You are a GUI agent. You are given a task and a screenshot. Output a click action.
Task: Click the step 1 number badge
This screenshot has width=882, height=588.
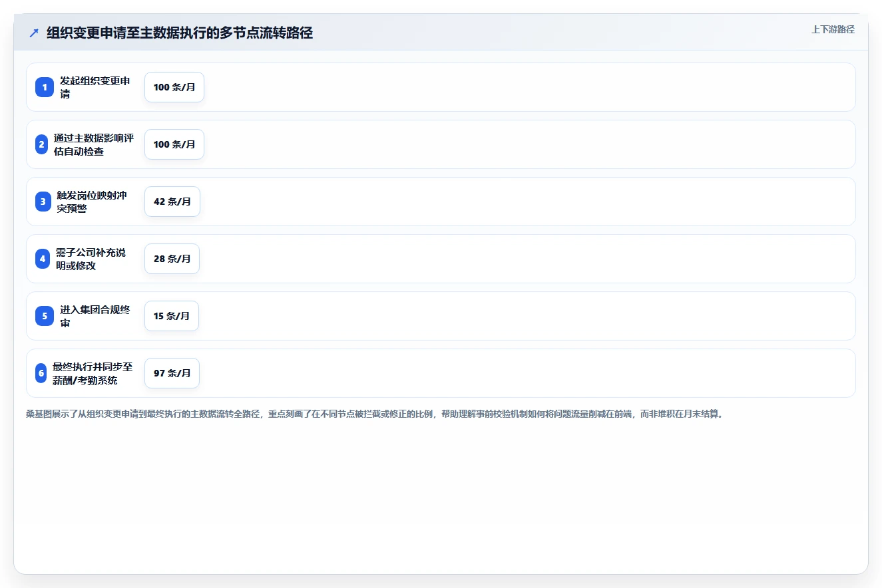click(x=45, y=87)
